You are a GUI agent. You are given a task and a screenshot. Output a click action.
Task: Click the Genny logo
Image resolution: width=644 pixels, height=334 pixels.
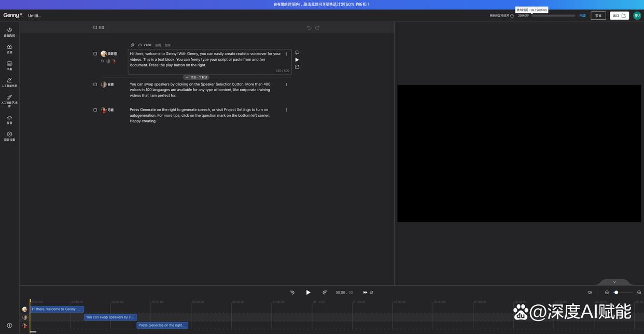(12, 16)
